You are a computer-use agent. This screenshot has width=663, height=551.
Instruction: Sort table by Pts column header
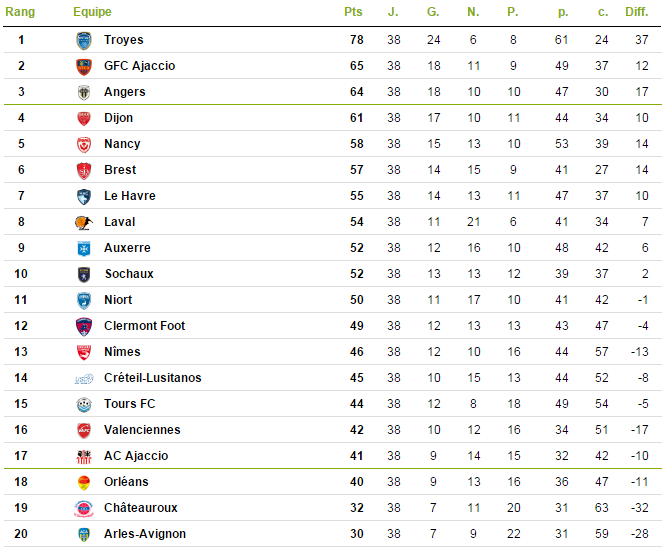[353, 12]
